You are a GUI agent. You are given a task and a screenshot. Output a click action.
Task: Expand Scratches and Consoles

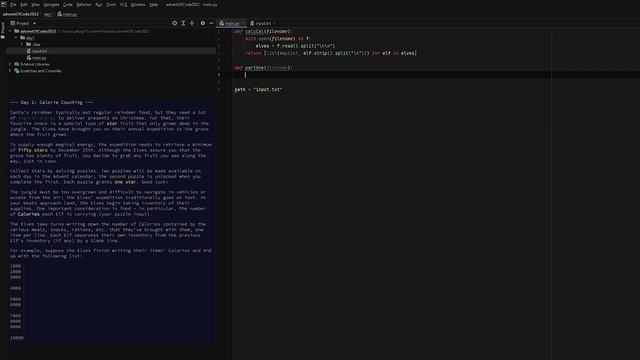click(10, 71)
